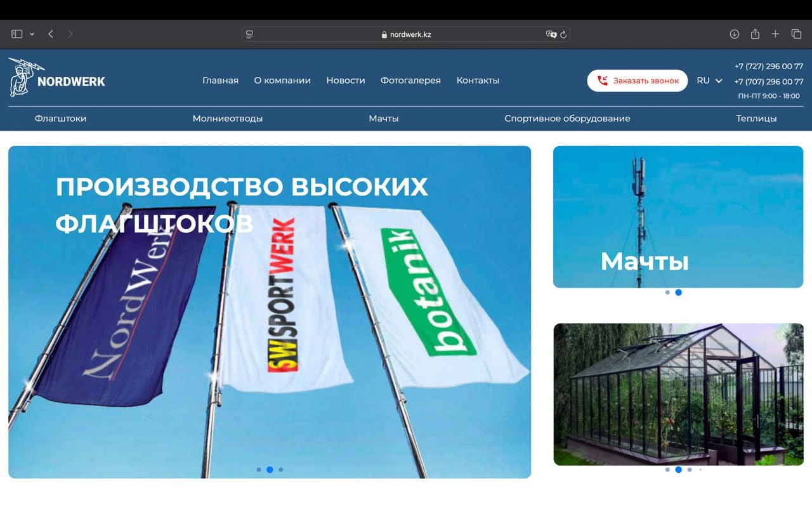Expand the RU language dropdown
This screenshot has height=528, width=812.
(709, 81)
